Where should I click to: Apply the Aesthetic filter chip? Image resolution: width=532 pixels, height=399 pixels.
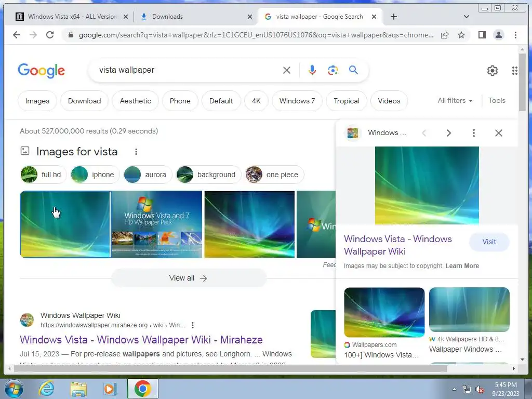pyautogui.click(x=136, y=101)
